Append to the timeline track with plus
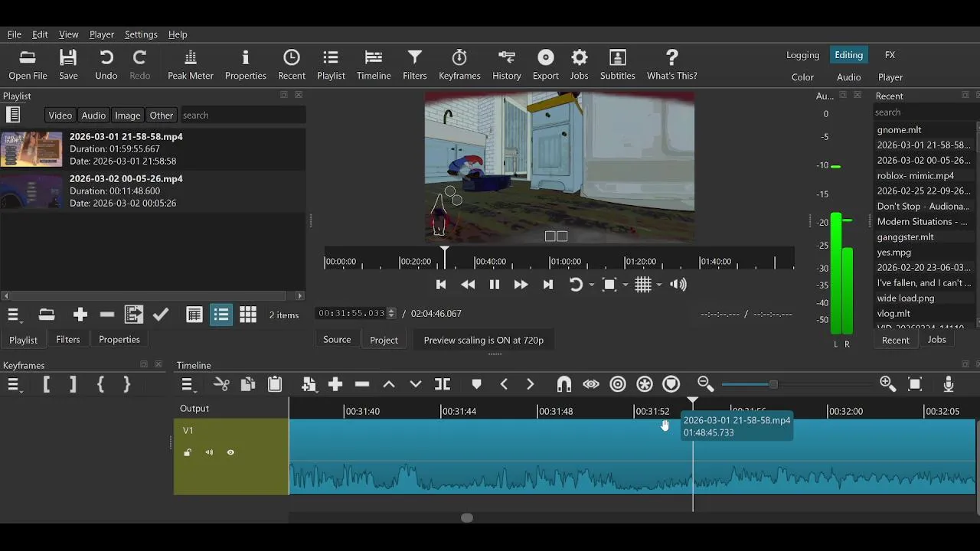The height and width of the screenshot is (551, 980). (335, 384)
